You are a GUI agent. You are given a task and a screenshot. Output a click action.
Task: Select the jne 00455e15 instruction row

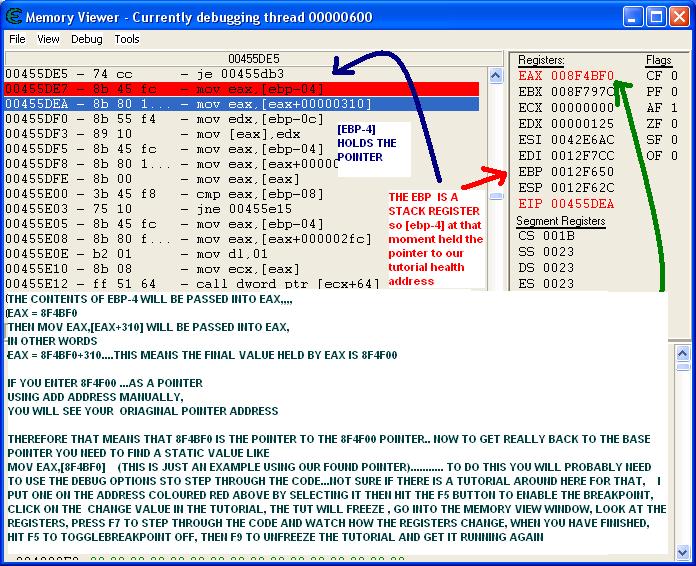pos(242,209)
